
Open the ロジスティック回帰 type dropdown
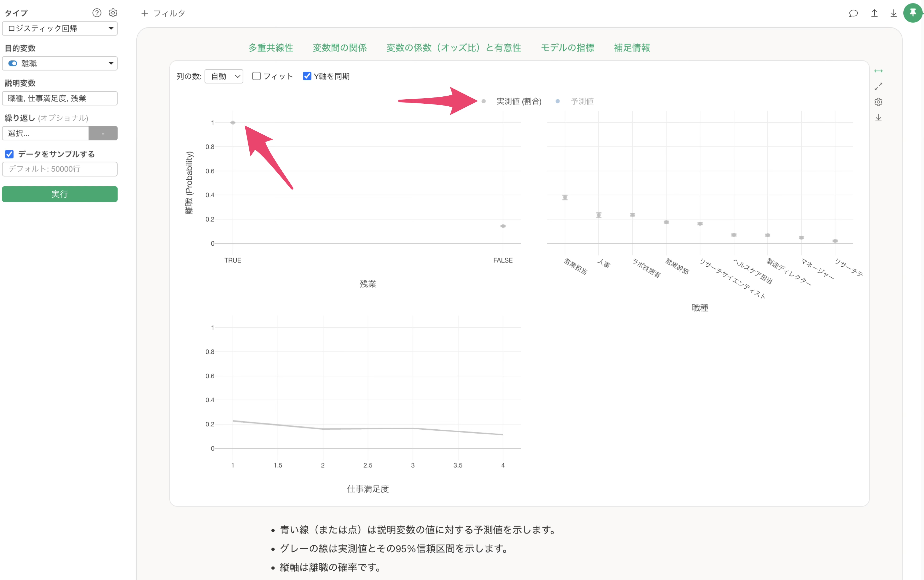coord(60,28)
